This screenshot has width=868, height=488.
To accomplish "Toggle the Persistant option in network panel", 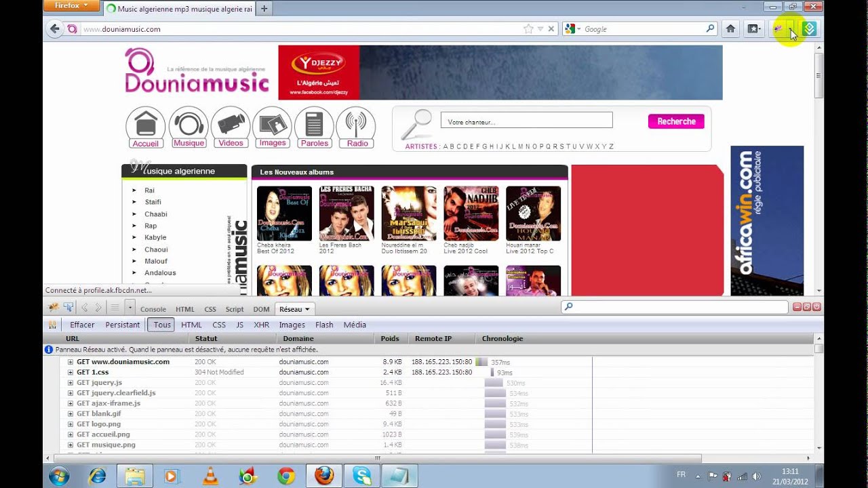I will click(x=122, y=325).
